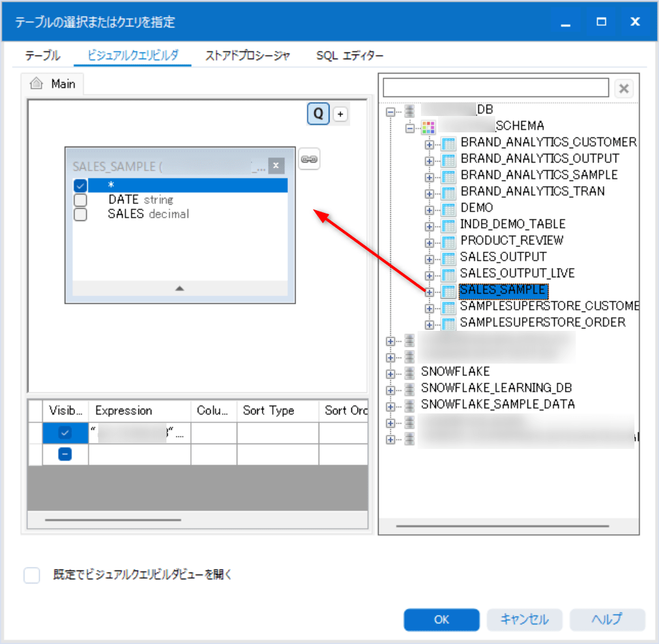The width and height of the screenshot is (659, 644).
Task: Click the Q query icon above the canvas
Action: (x=318, y=114)
